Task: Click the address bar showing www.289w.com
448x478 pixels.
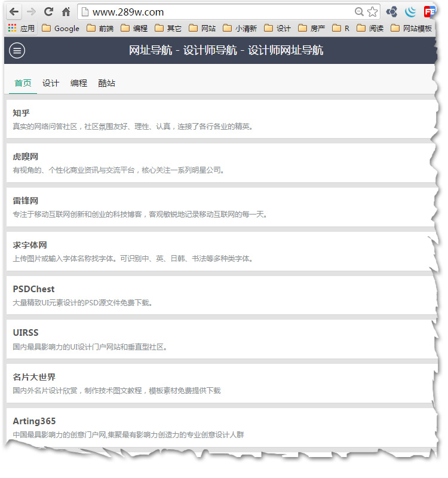Action: 229,12
